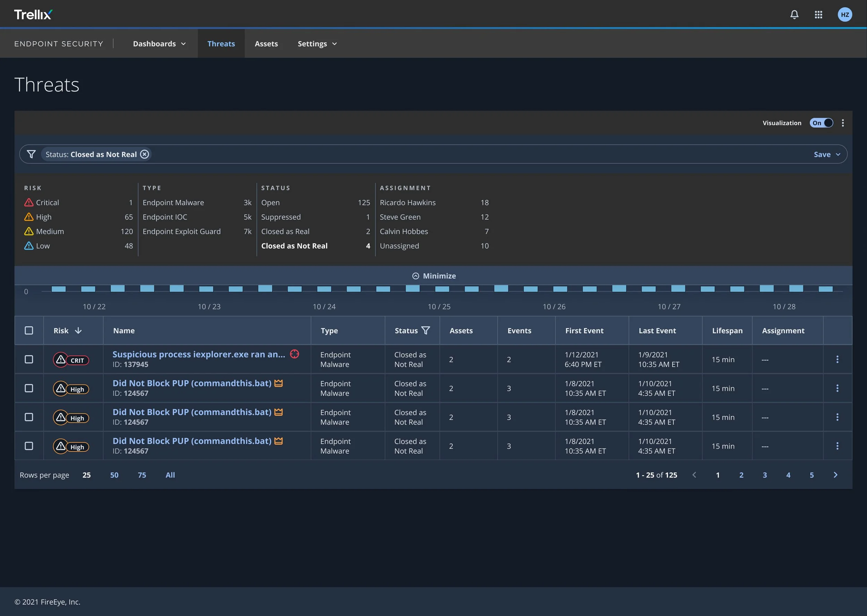
Task: Remove the Closed as Not Real status filter
Action: pyautogui.click(x=144, y=154)
